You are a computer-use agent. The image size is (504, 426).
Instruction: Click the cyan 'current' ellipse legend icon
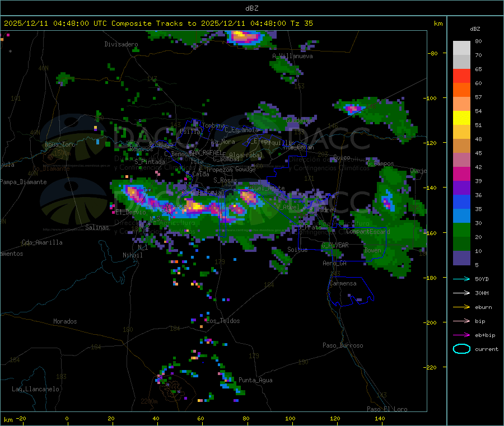[461, 349]
